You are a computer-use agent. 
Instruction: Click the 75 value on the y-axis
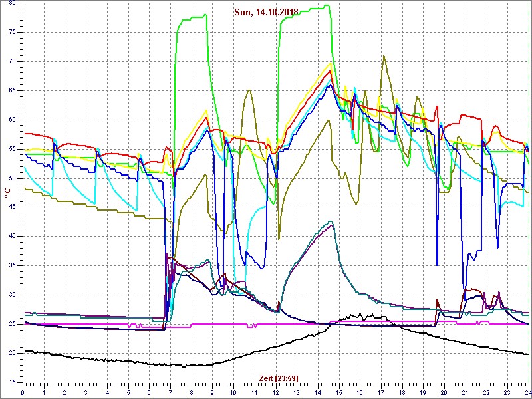click(x=12, y=32)
